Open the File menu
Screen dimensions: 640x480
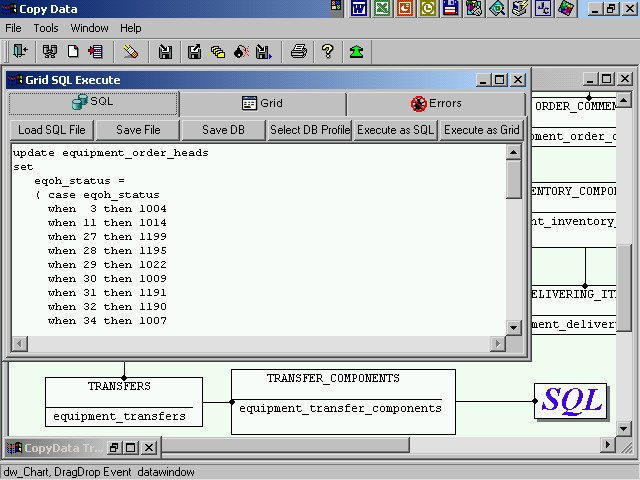(x=13, y=28)
